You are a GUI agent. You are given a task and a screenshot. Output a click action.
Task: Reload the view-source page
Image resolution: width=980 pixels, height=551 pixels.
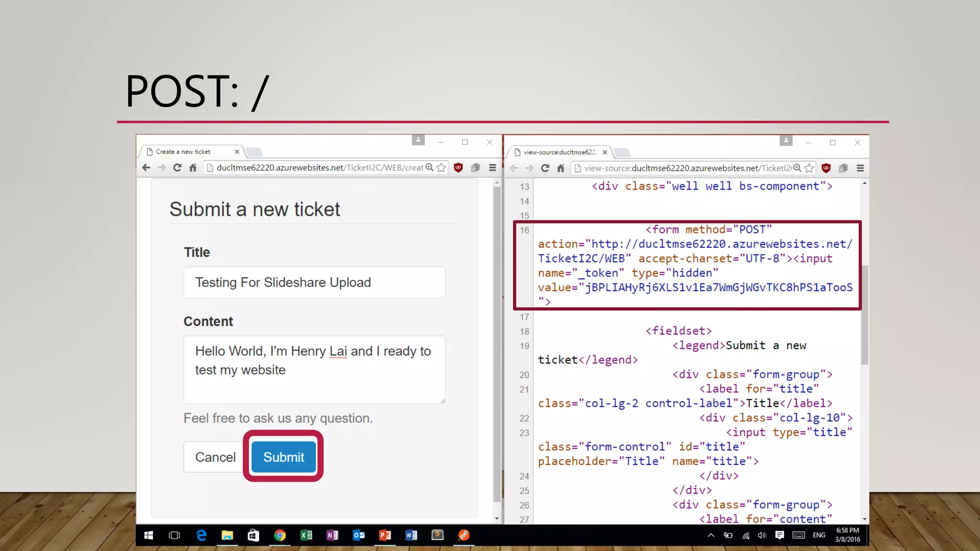click(545, 168)
